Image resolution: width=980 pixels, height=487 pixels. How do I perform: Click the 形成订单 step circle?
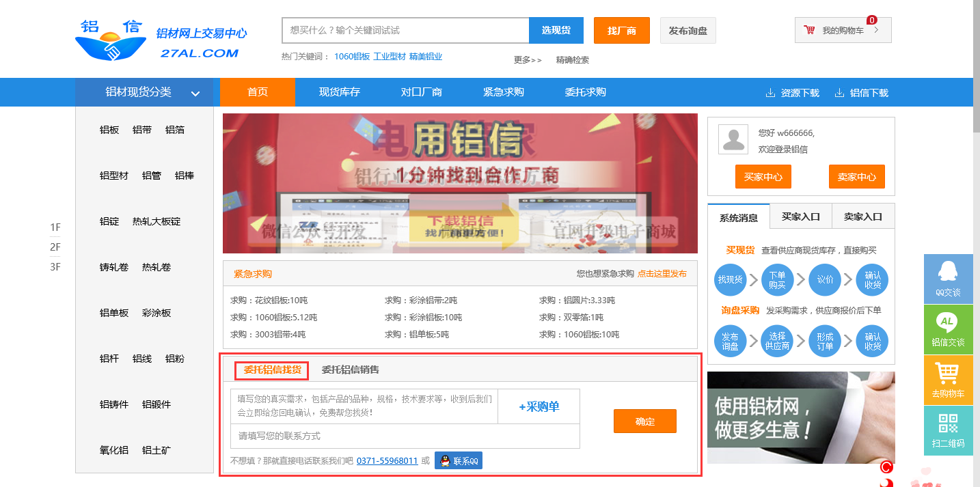[825, 341]
